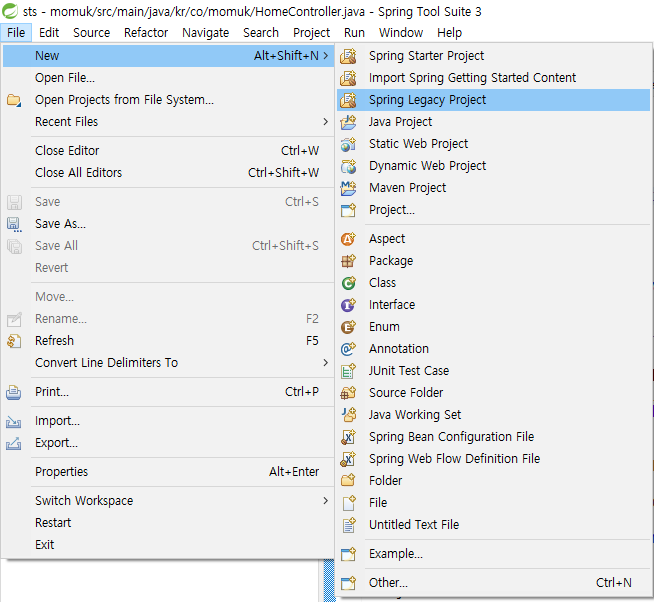Open the Window menu
The image size is (654, 602).
pos(401,33)
